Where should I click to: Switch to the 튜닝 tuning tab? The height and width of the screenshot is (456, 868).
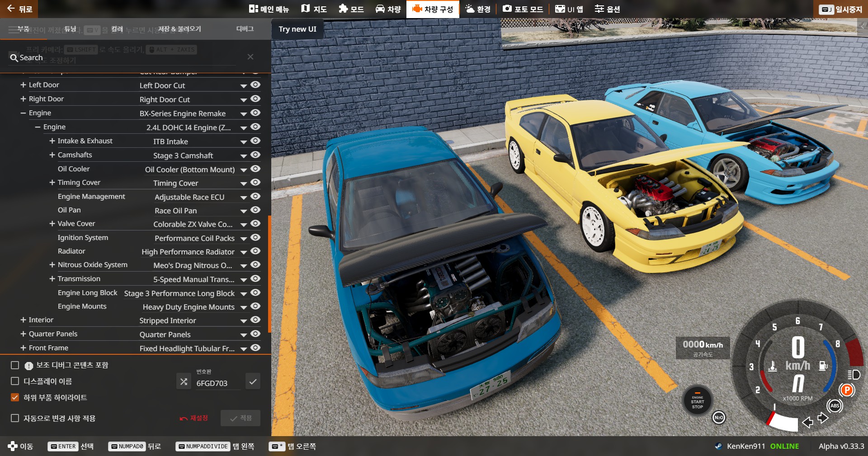(70, 29)
